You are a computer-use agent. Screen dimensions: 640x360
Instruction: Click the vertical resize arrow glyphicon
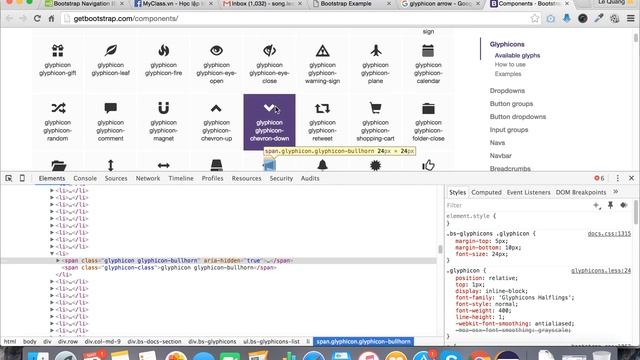[x=111, y=165]
